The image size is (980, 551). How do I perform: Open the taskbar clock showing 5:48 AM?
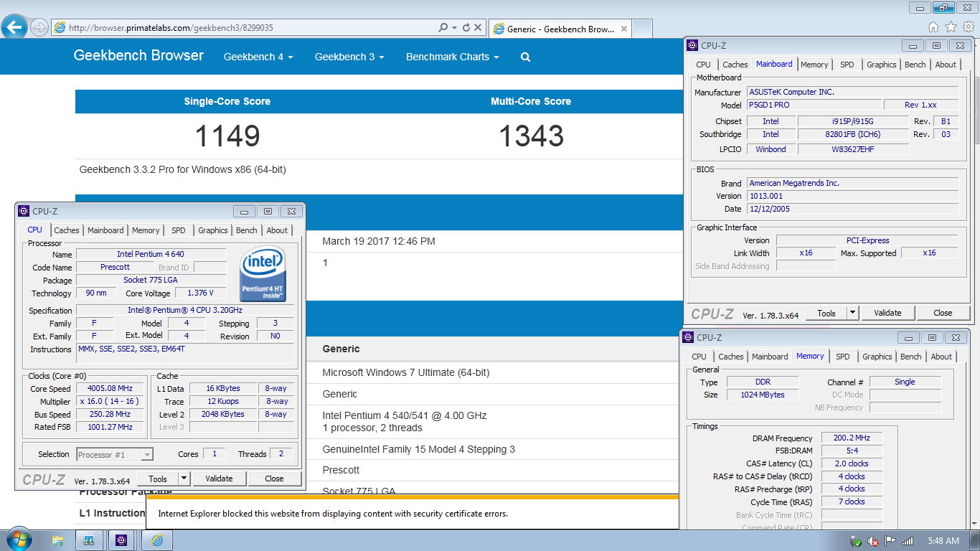[942, 541]
